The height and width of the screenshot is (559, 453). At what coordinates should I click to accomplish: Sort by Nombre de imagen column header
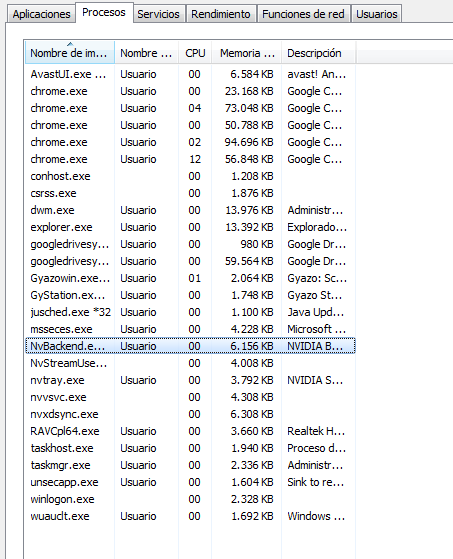coord(70,53)
